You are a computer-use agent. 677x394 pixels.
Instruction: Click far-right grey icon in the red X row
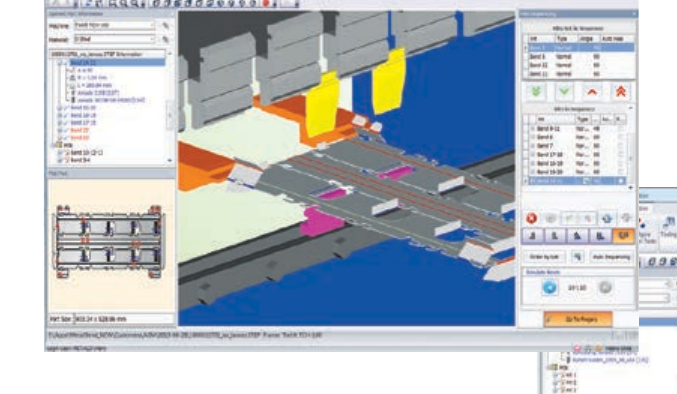coord(626,218)
